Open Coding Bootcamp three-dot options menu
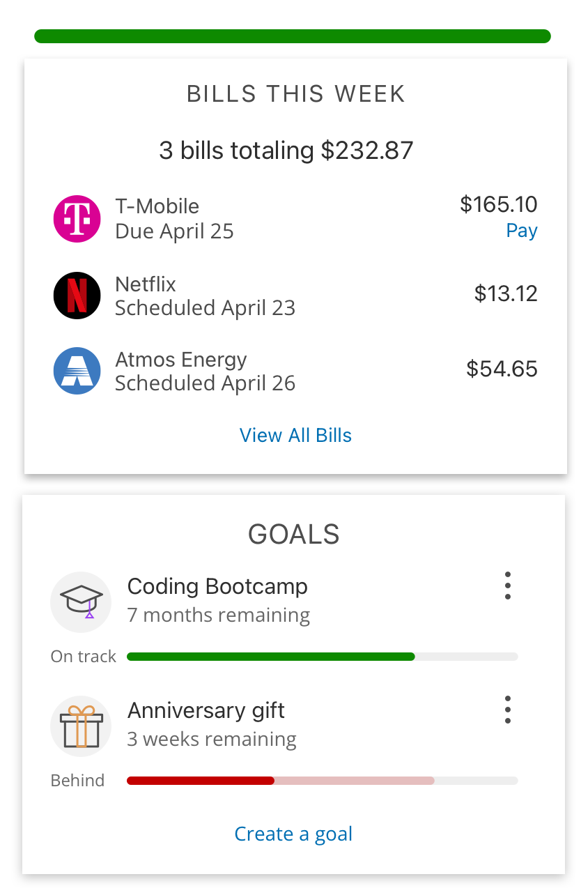588x895 pixels. point(508,586)
